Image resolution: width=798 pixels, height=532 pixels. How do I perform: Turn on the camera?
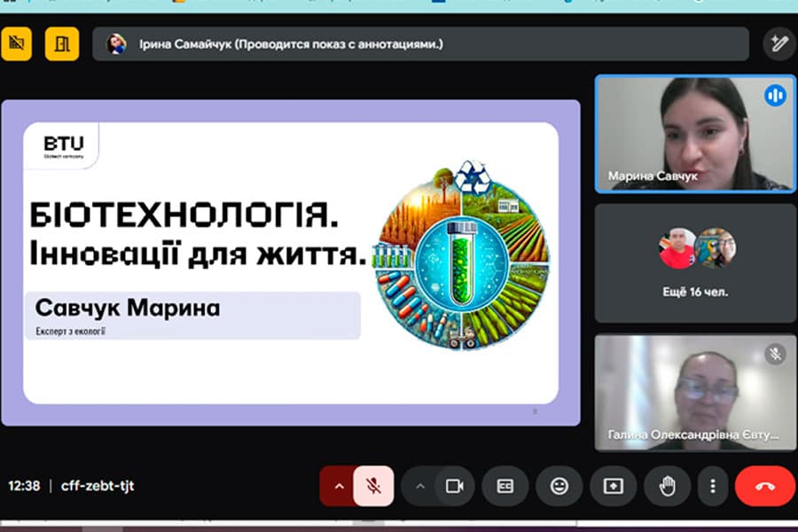(455, 487)
